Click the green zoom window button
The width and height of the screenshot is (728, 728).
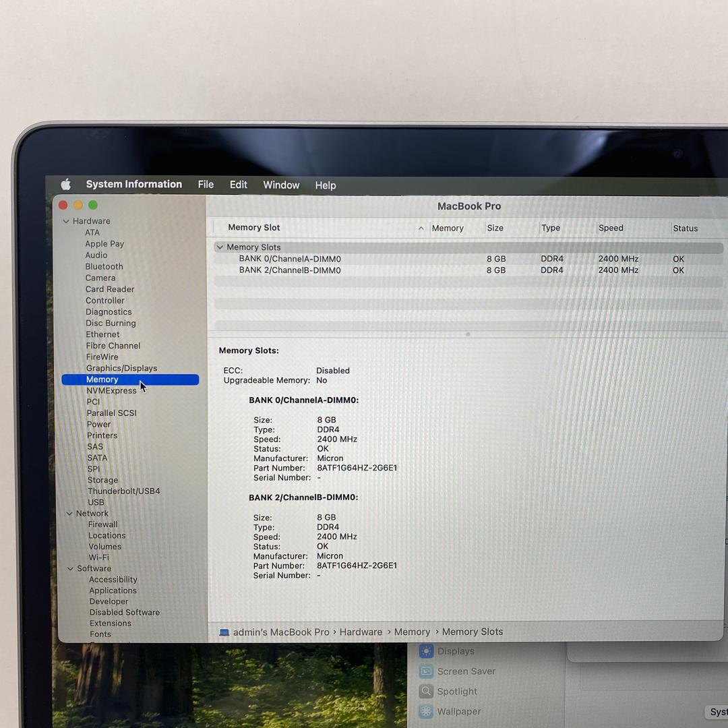click(x=93, y=205)
